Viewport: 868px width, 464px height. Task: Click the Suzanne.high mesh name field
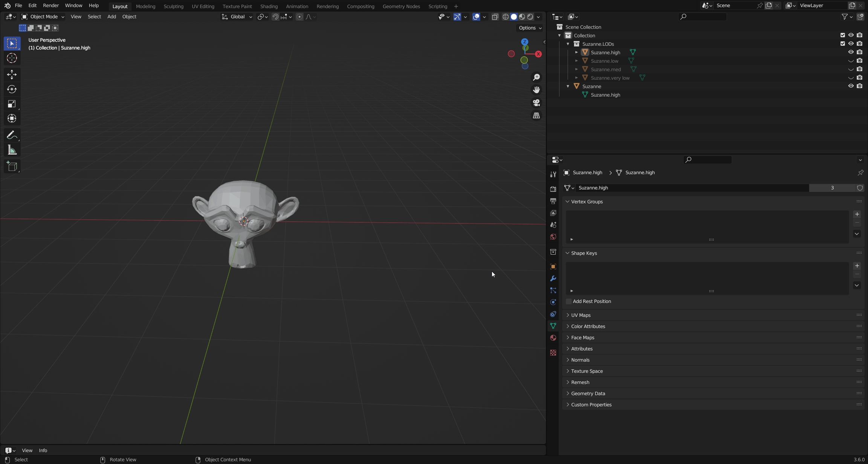click(691, 188)
